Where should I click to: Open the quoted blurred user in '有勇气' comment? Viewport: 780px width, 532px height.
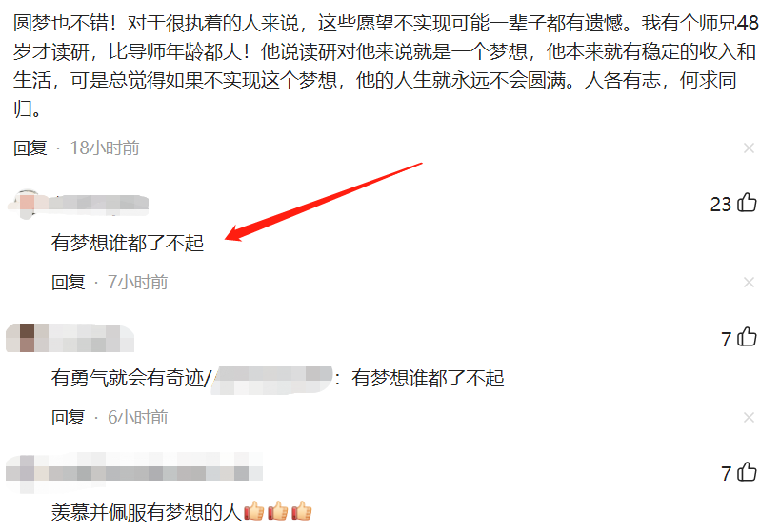272,380
